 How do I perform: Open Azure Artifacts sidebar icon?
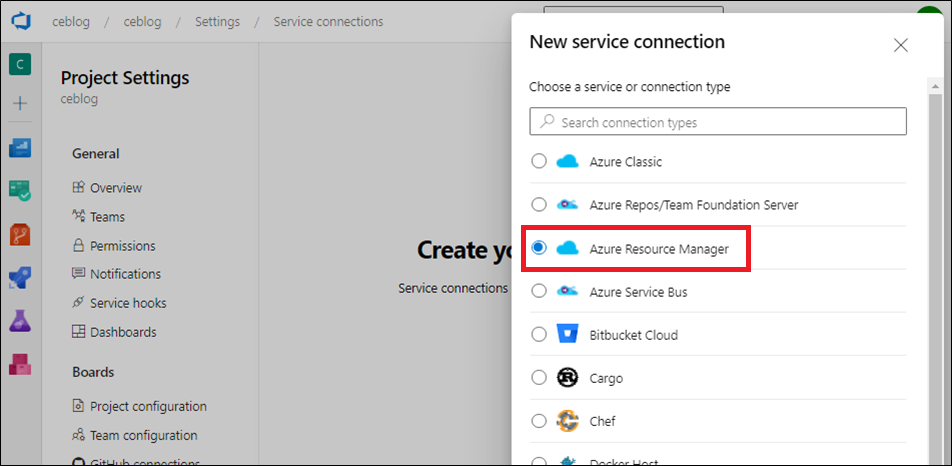tap(20, 364)
